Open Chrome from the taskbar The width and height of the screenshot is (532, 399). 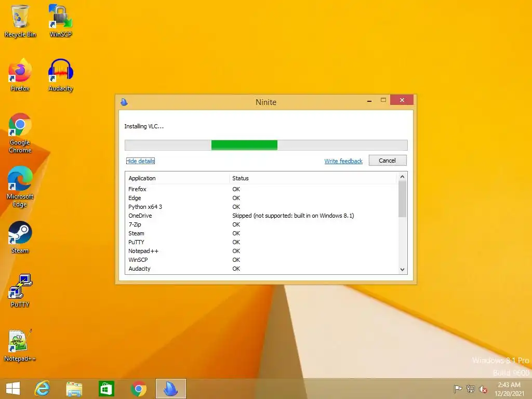138,389
